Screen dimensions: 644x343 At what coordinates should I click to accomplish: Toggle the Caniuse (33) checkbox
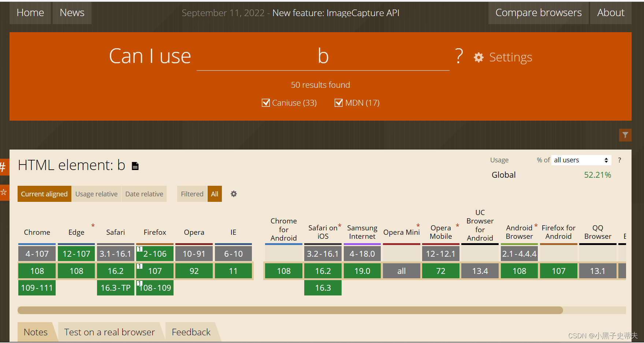(266, 103)
